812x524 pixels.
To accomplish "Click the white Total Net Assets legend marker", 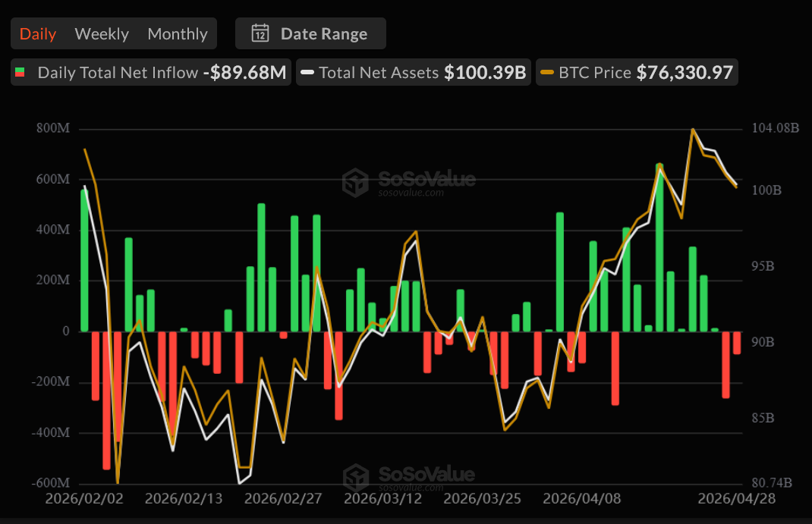I will coord(307,73).
